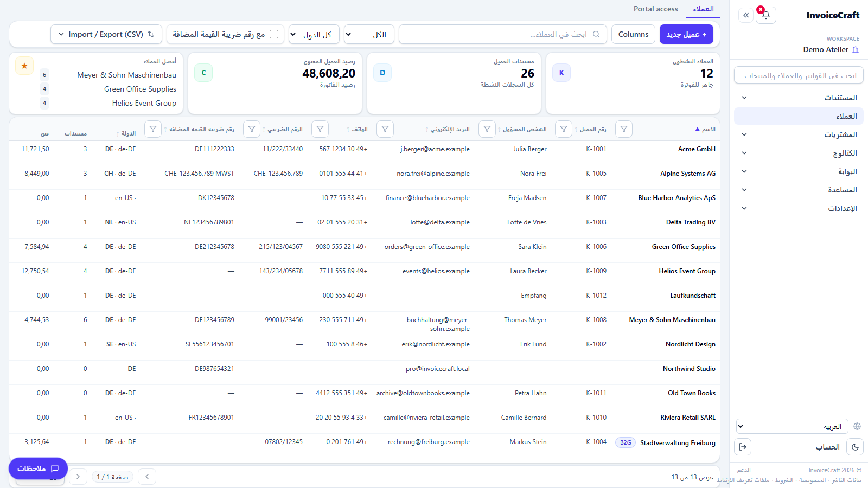Image resolution: width=868 pixels, height=488 pixels.
Task: Toggle dark mode with the moon icon
Action: click(855, 447)
